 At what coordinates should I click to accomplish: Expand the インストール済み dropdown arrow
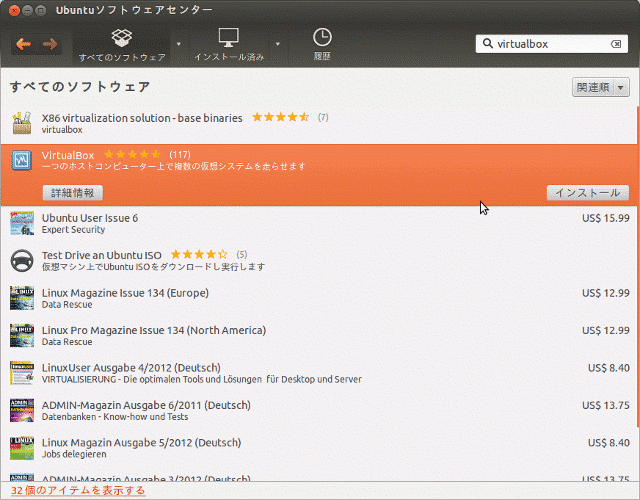tap(278, 44)
